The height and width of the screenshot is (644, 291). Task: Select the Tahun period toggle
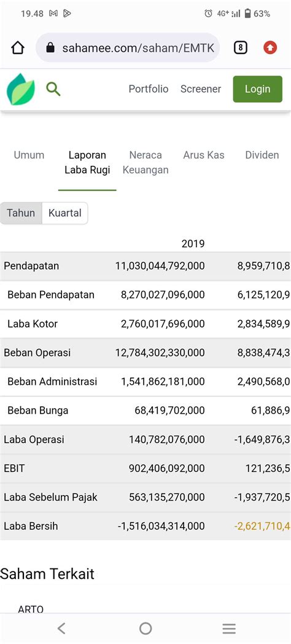click(x=21, y=213)
